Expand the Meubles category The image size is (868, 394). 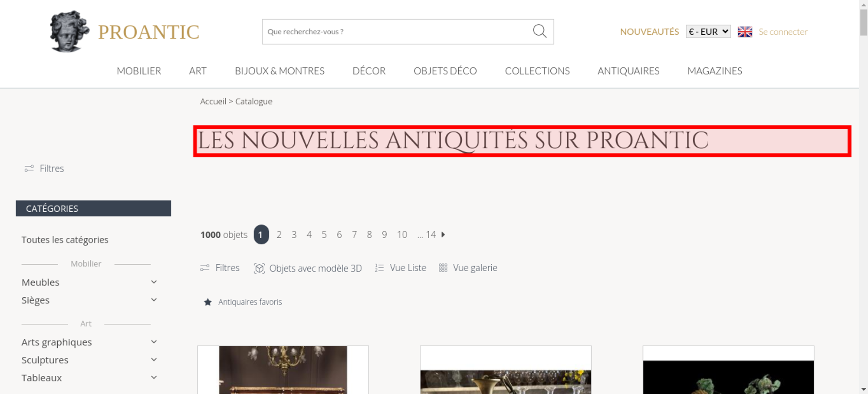tap(154, 282)
